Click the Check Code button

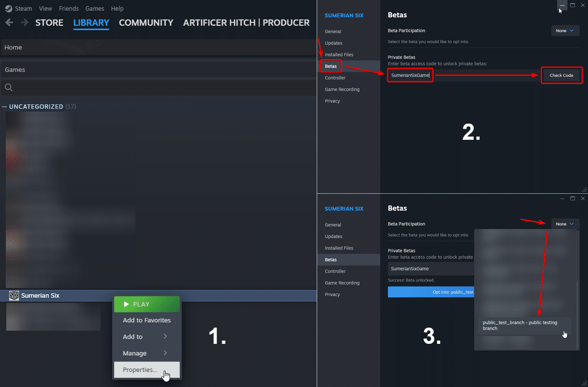(562, 75)
